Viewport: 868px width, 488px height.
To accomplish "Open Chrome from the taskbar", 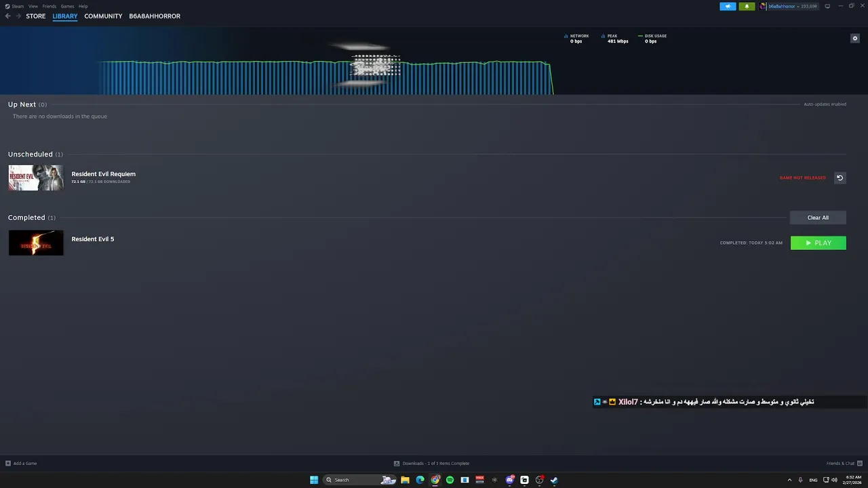I will (x=435, y=480).
